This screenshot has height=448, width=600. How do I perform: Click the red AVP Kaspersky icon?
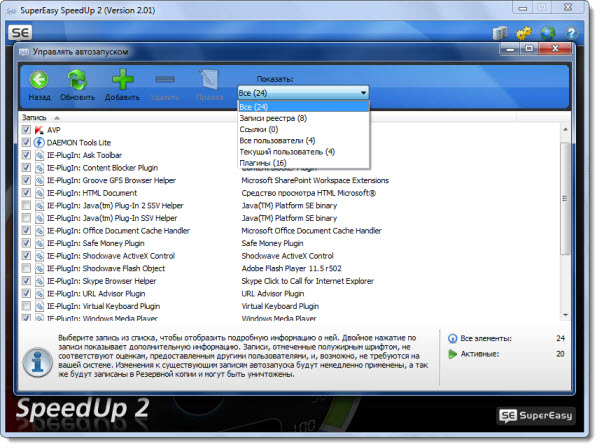point(39,130)
